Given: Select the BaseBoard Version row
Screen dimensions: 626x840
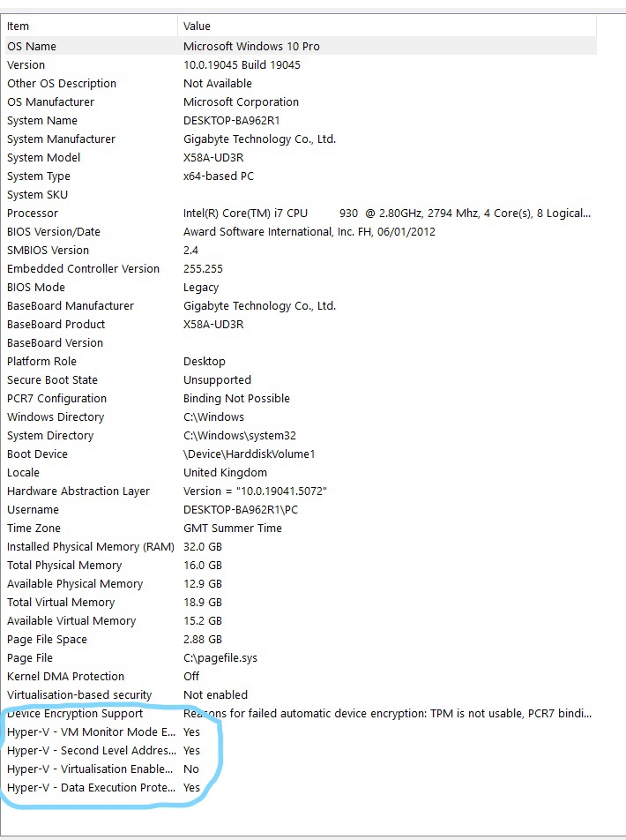Looking at the screenshot, I should click(301, 343).
